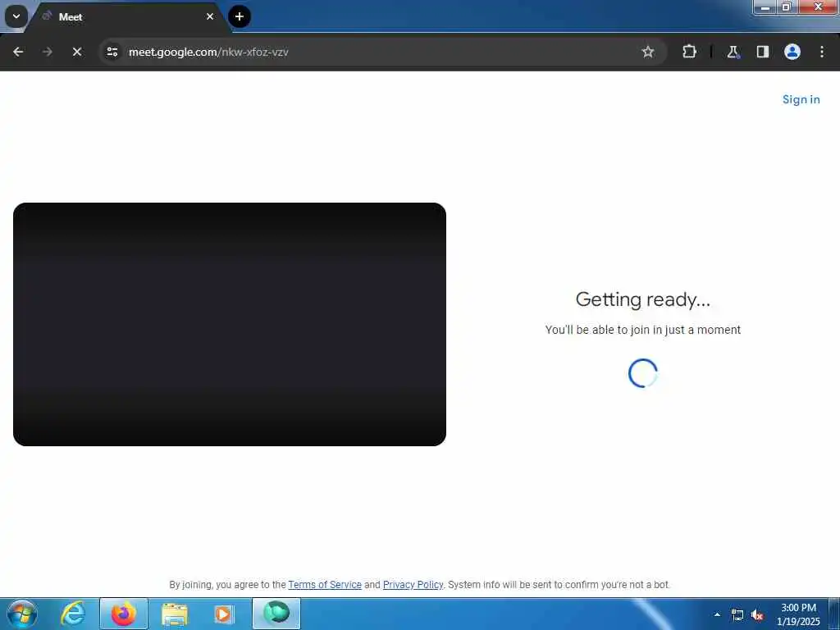Open Chrome three-dot menu
The width and height of the screenshot is (840, 630).
point(822,52)
